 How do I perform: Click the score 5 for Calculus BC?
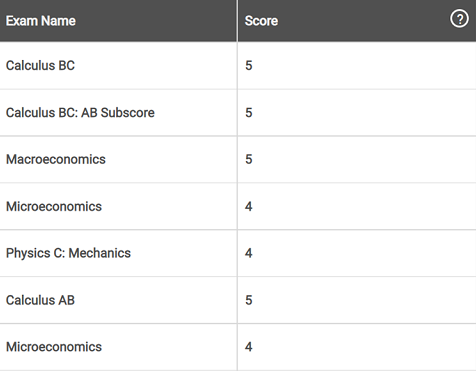(249, 66)
